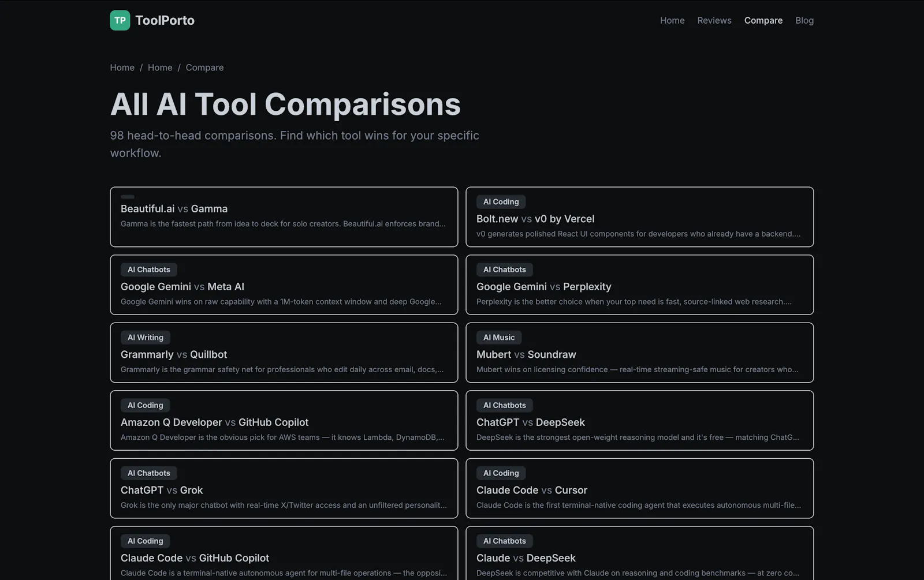Click AI Chatbots tag on ChatGPT vs Grok

[x=149, y=473]
